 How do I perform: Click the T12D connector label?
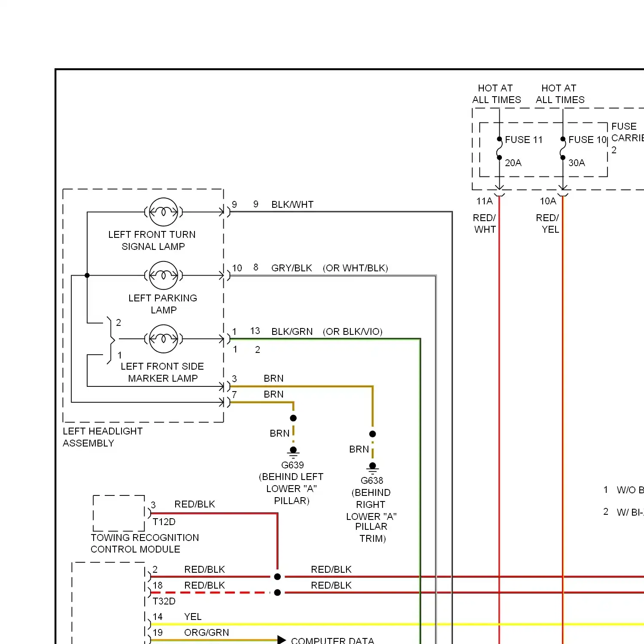164,522
